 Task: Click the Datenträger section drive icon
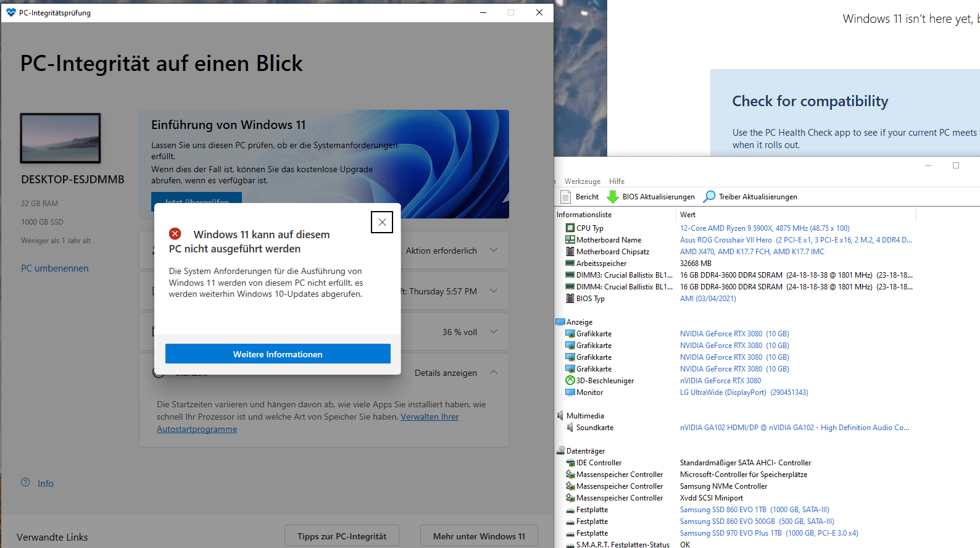[x=560, y=450]
